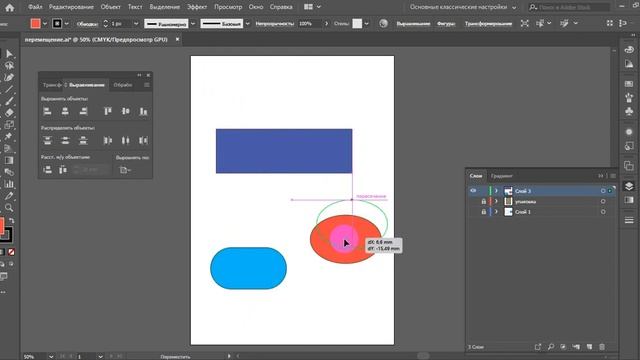The height and width of the screenshot is (360, 640).
Task: Select the Selection (arrow) tool
Action: pos(9,53)
